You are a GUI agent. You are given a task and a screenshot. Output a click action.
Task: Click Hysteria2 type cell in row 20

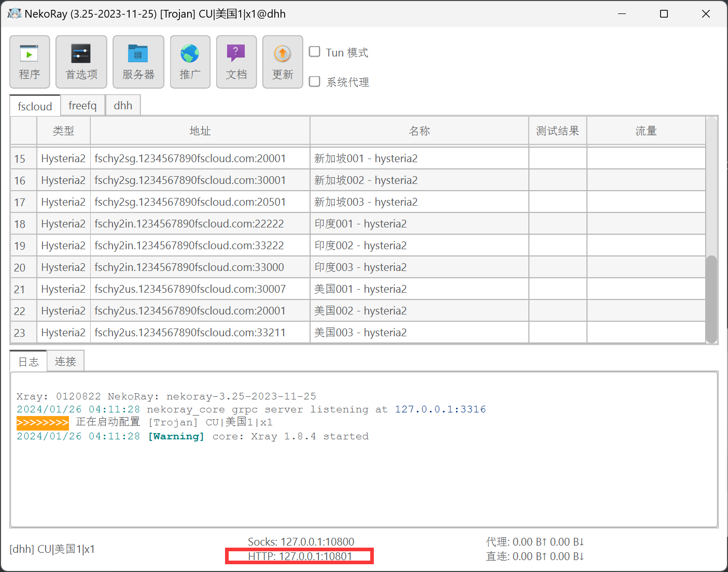(x=63, y=267)
